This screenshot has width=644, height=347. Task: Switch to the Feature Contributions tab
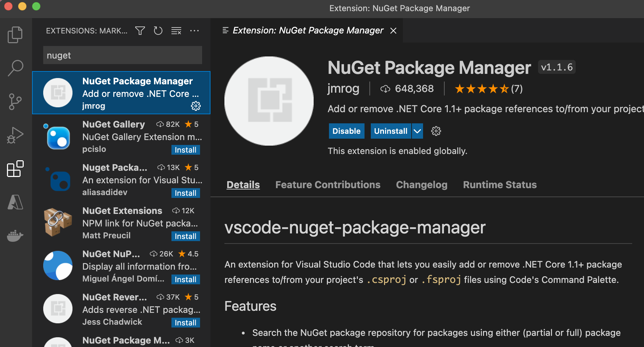tap(328, 185)
